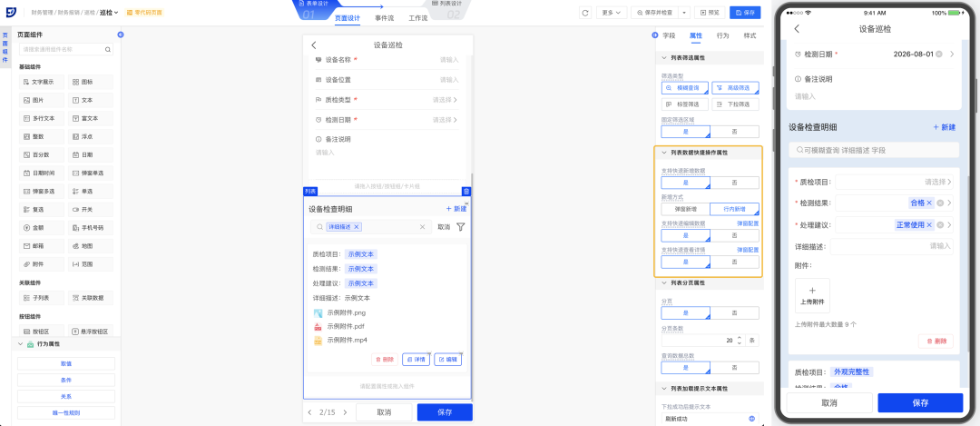The height and width of the screenshot is (426, 980).
Task: Add the 弹窗单选 component
Action: tap(91, 173)
